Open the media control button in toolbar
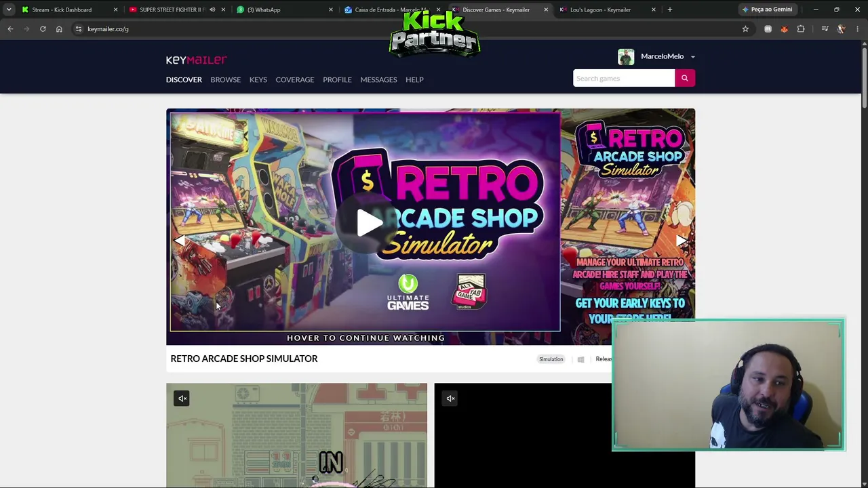This screenshot has height=488, width=868. pos(825,29)
